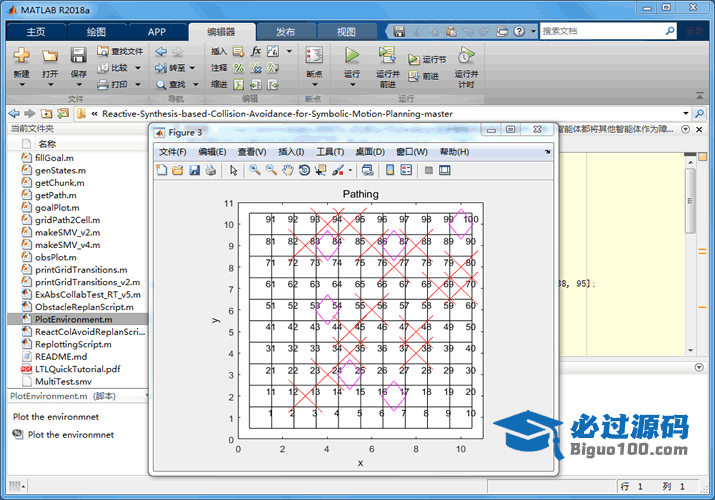Viewport: 715px width, 500px height.
Task: Click the 运行并前进 (Run and Advance) icon
Action: pos(387,55)
